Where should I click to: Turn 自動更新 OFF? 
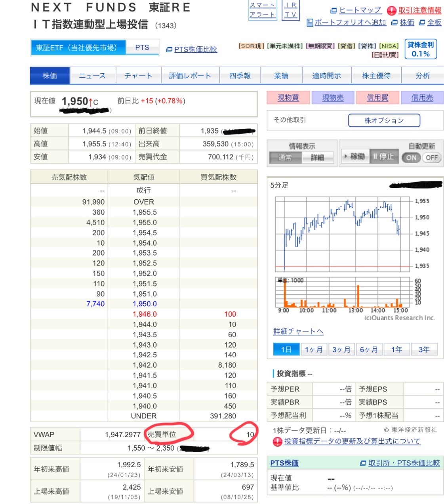pyautogui.click(x=432, y=157)
